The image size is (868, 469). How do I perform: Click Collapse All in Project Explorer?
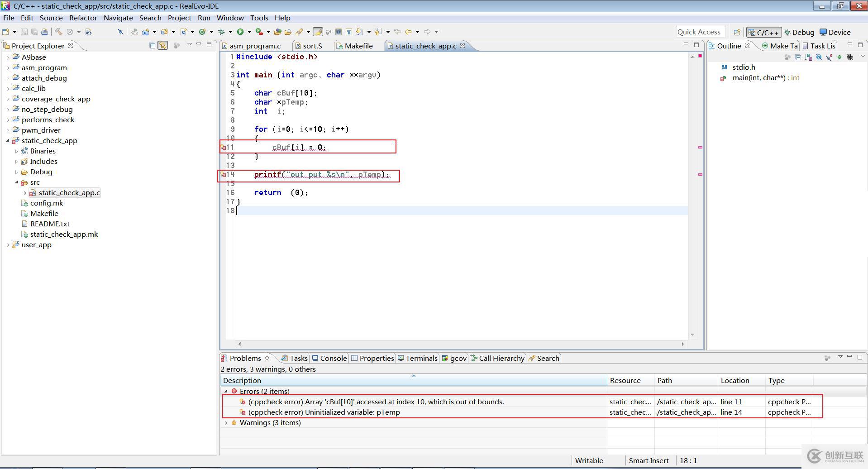click(153, 45)
